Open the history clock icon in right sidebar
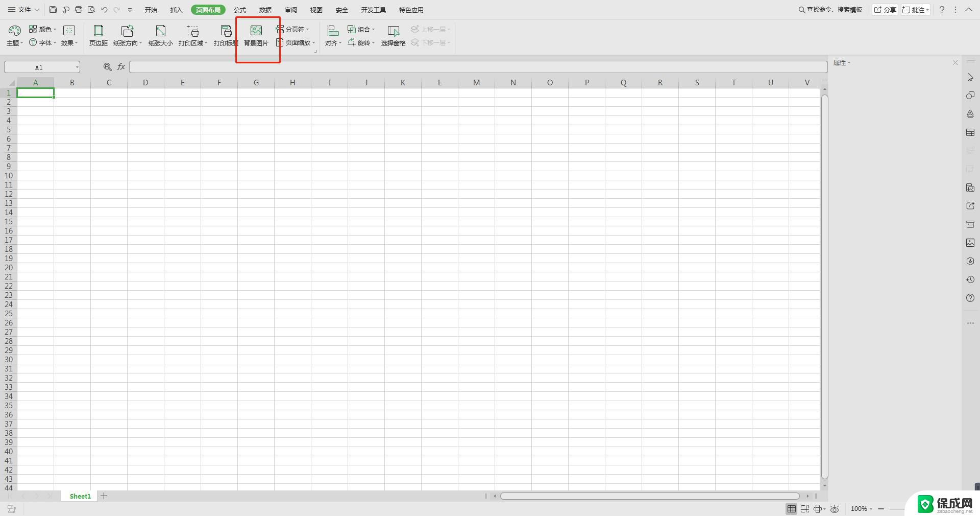Image resolution: width=980 pixels, height=516 pixels. point(970,279)
